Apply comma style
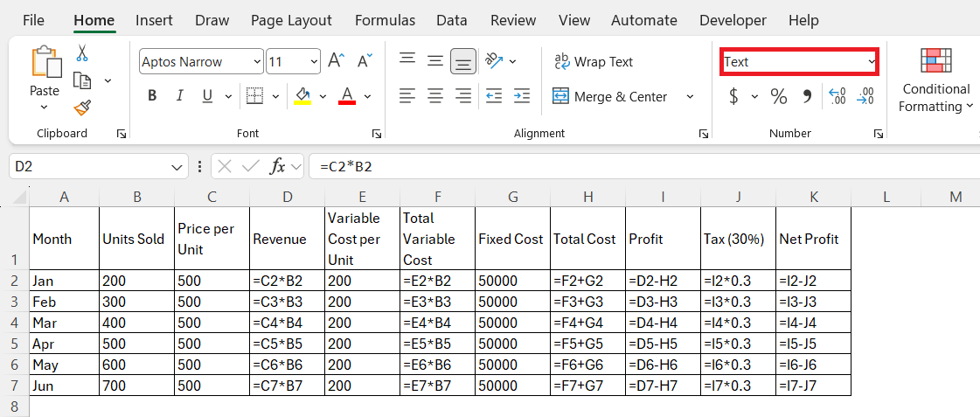Viewport: 980px width, 417px height. [x=807, y=96]
